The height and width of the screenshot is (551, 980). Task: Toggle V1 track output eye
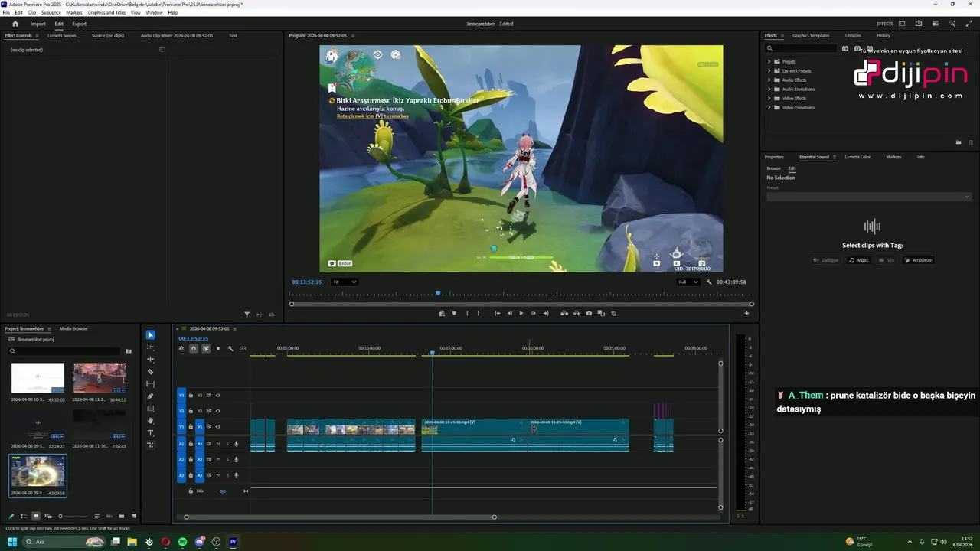217,426
